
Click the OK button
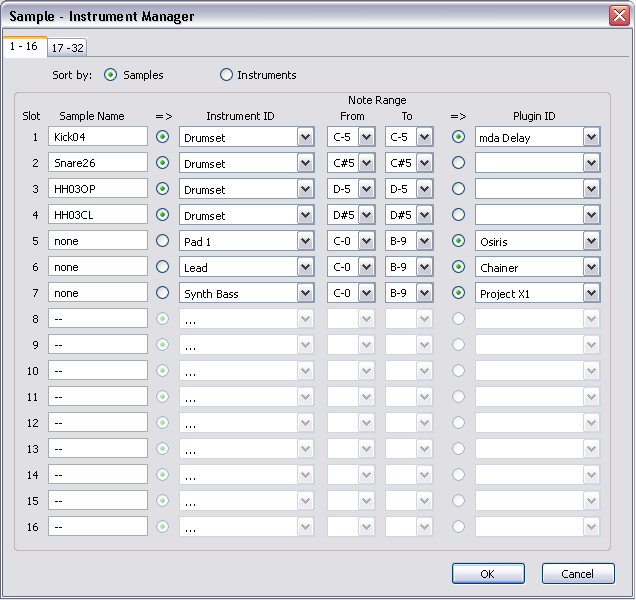tap(487, 574)
